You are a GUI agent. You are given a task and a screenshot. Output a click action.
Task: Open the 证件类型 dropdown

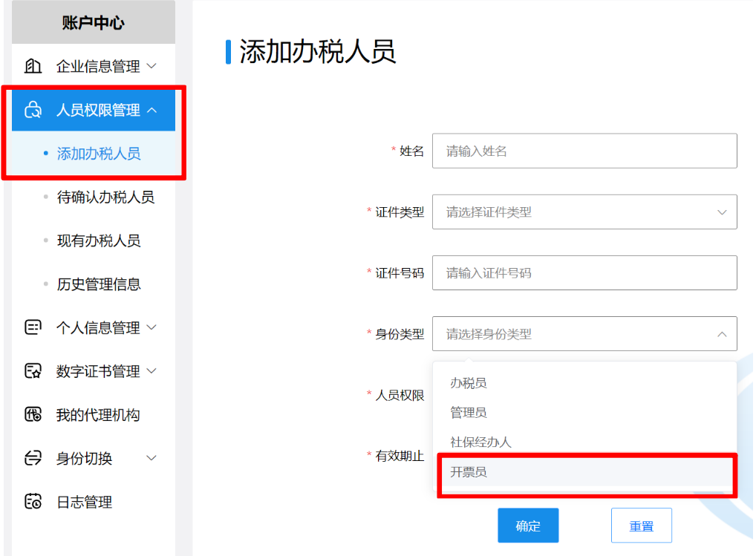pyautogui.click(x=584, y=212)
